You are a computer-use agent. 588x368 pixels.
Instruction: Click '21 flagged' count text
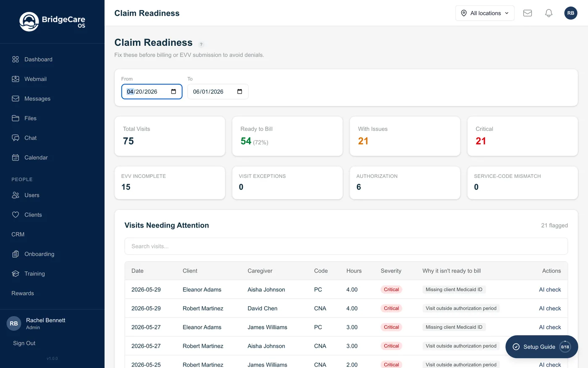(554, 225)
